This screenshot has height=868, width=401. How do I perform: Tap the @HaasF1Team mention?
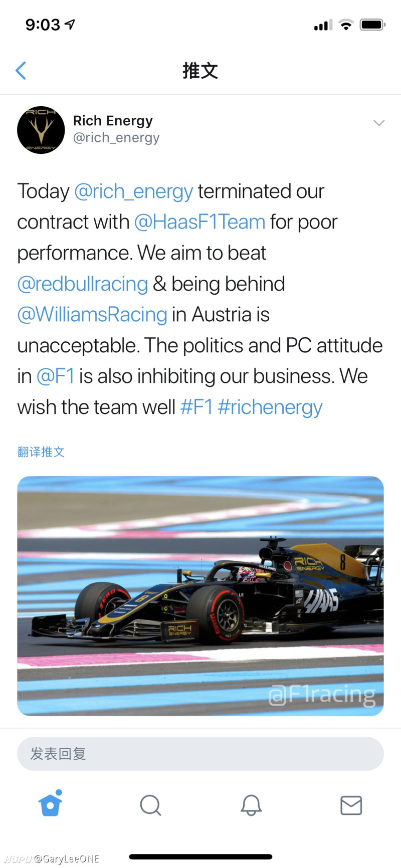[199, 222]
